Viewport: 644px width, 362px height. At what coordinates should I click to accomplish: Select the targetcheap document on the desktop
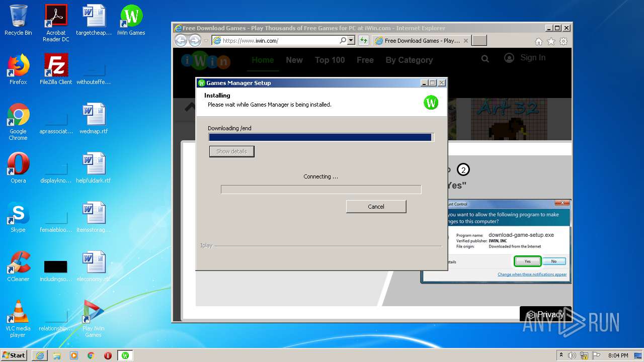pos(94,20)
